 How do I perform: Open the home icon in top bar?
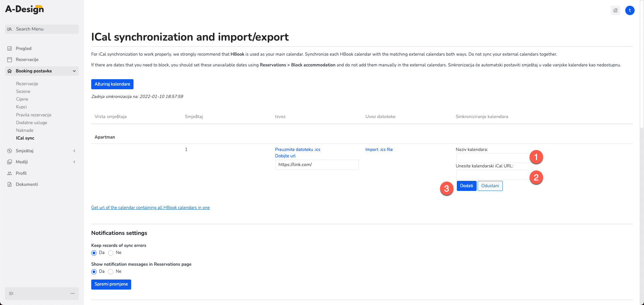coord(615,10)
